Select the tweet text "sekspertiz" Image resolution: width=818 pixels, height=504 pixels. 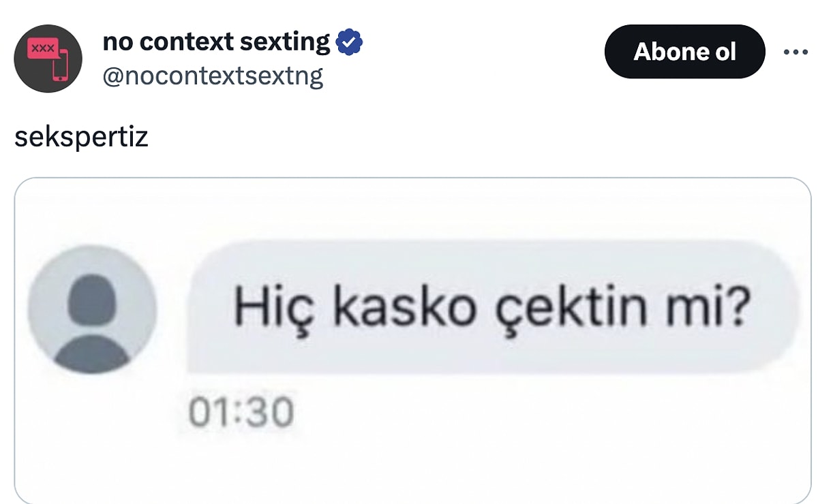point(81,137)
